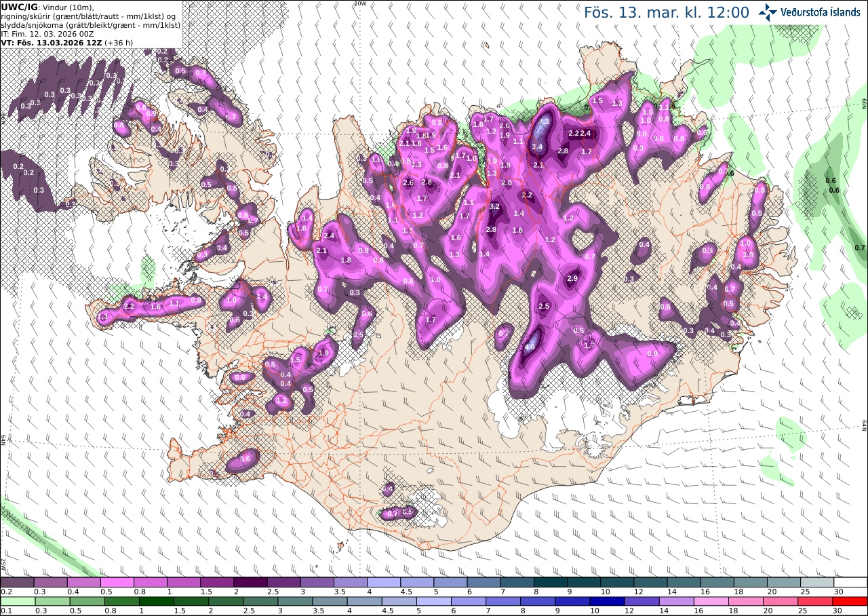The width and height of the screenshot is (868, 616).
Task: Pick the bright pink 0.5 snow legend swatch
Action: click(x=117, y=582)
